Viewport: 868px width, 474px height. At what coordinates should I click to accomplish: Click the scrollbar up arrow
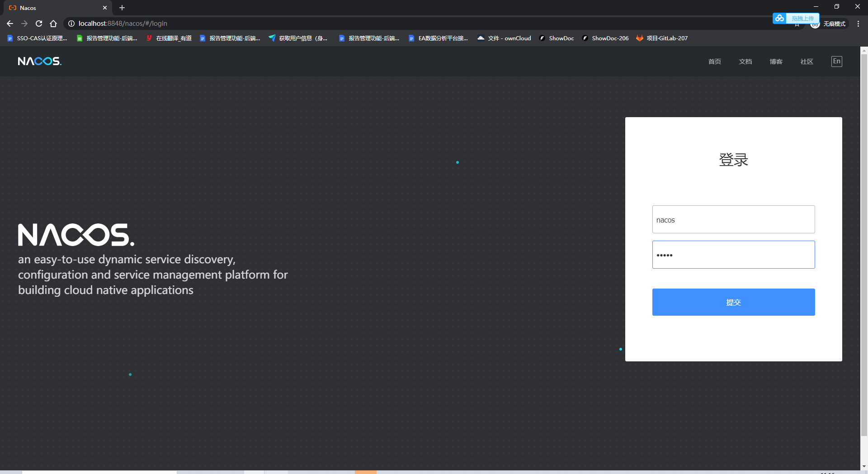tap(864, 50)
